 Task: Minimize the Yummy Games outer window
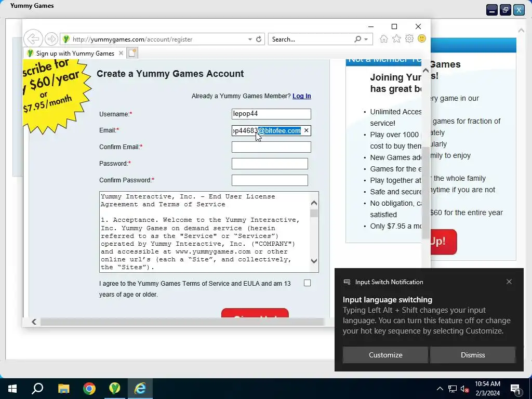pos(491,10)
